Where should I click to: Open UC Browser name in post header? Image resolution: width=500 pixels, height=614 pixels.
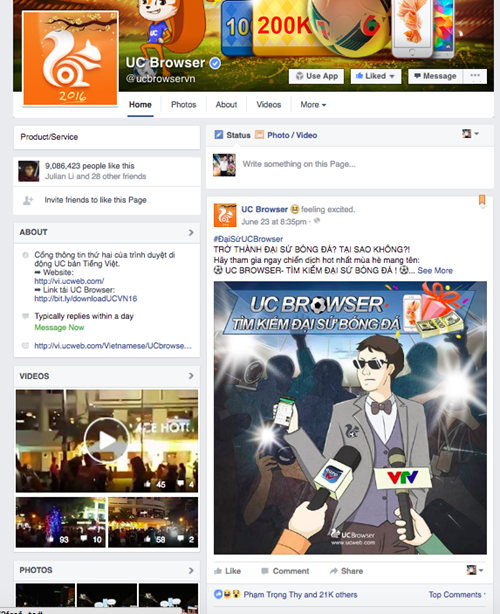point(264,209)
